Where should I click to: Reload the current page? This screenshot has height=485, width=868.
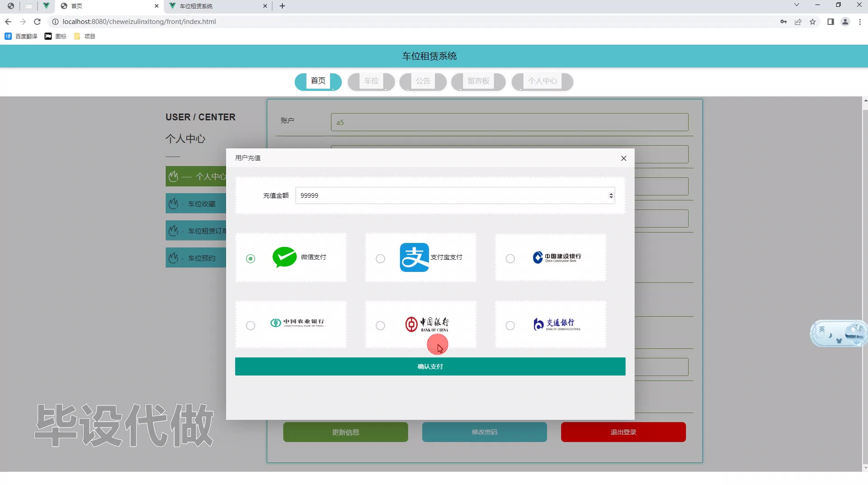(38, 22)
